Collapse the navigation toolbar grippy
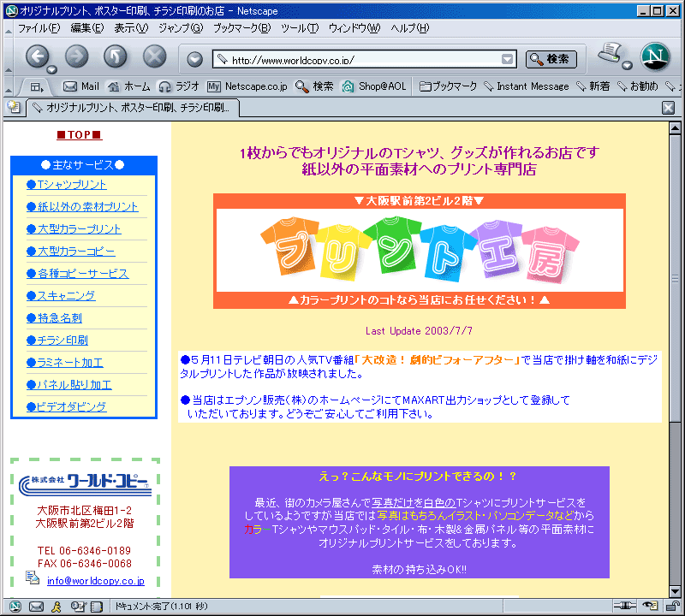This screenshot has height=616, width=685. (x=8, y=56)
